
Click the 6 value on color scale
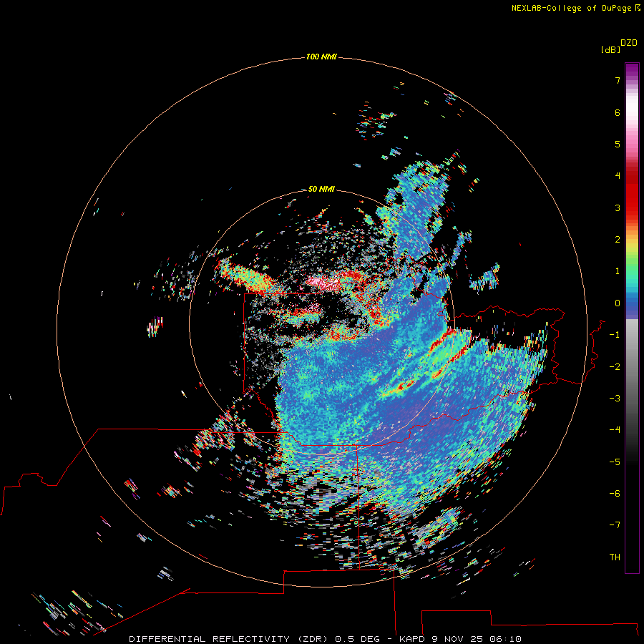(x=618, y=112)
